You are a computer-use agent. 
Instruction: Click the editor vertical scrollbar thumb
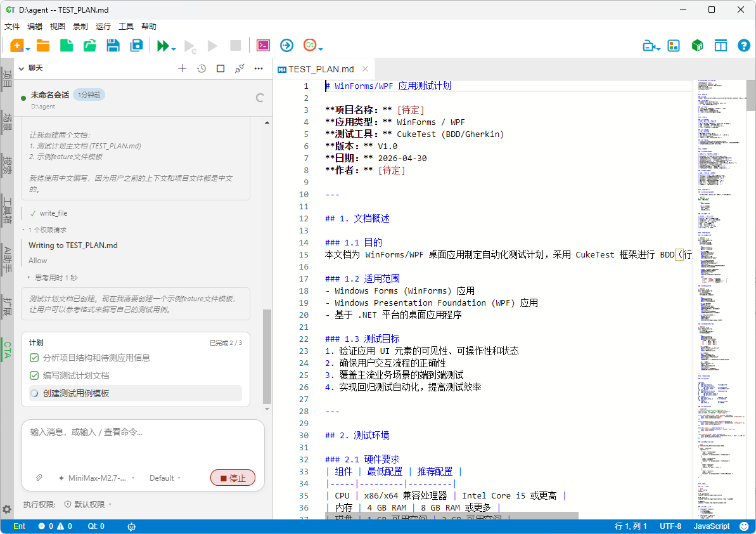point(751,95)
